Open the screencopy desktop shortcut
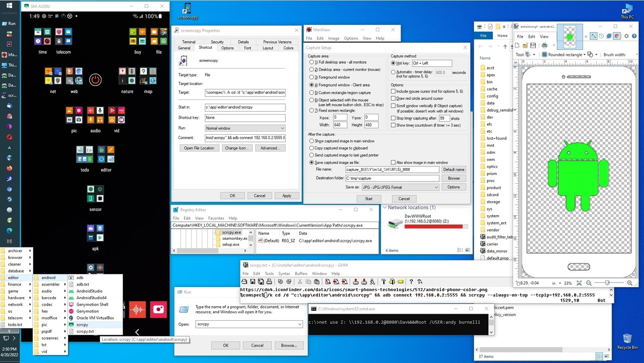The image size is (644, 363). click(x=188, y=11)
